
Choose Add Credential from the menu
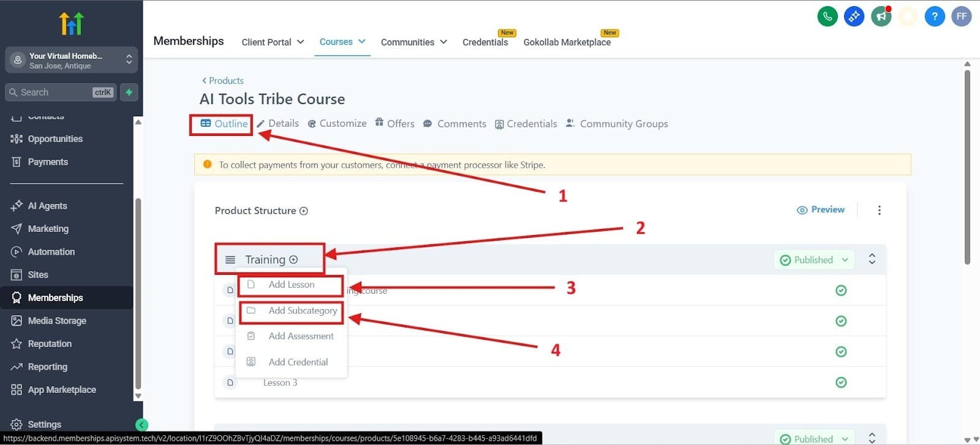click(x=292, y=362)
